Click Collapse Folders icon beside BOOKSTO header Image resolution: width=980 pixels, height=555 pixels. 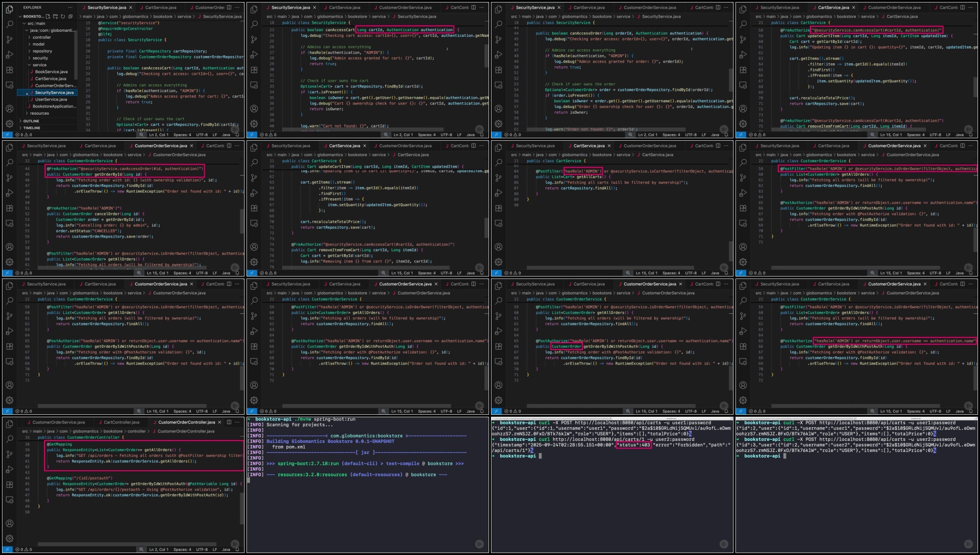pyautogui.click(x=70, y=16)
